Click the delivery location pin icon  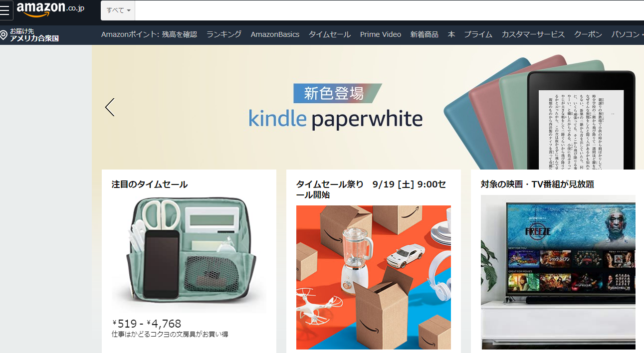click(x=4, y=35)
